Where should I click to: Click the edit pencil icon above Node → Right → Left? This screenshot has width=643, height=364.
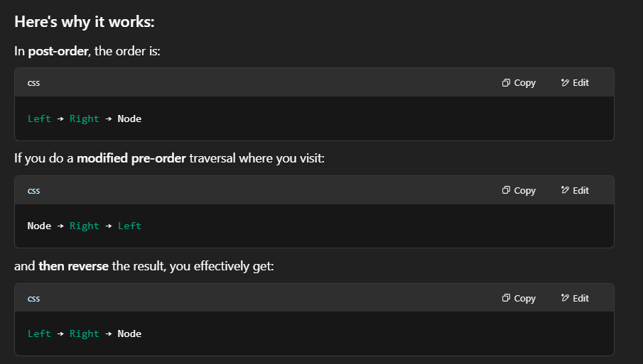565,191
